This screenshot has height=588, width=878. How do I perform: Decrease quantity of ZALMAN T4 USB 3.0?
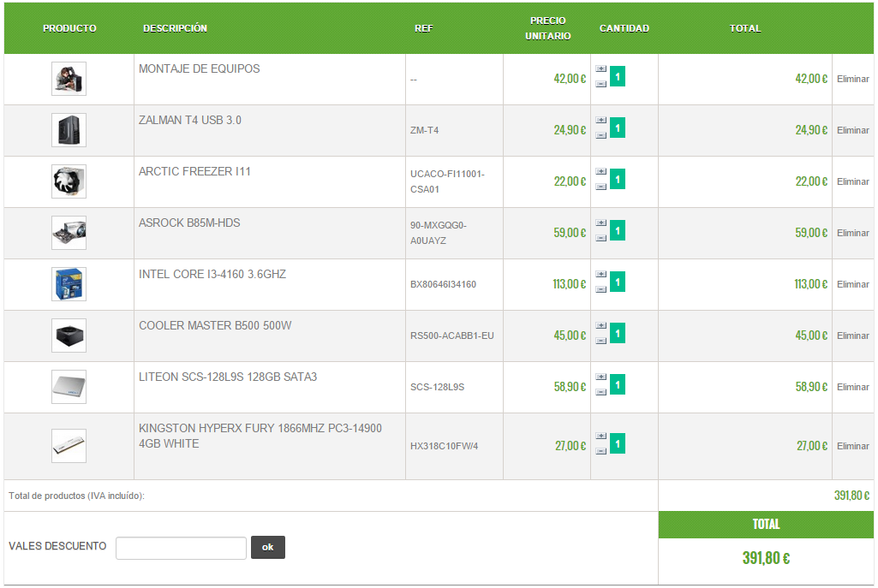600,135
